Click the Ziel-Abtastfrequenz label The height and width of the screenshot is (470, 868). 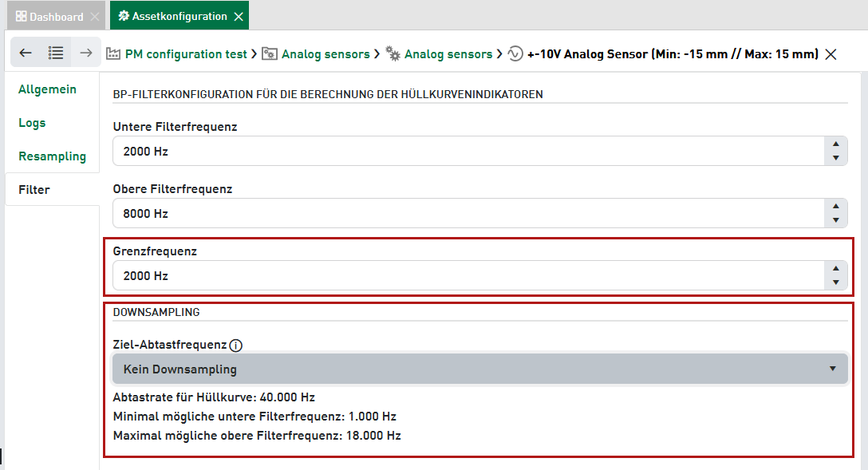(x=170, y=345)
